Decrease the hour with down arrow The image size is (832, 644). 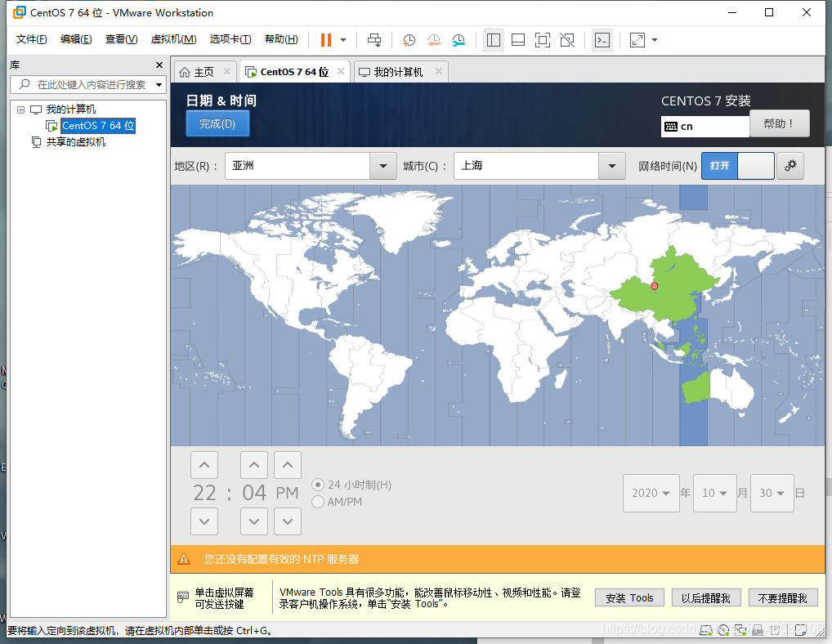tap(204, 521)
